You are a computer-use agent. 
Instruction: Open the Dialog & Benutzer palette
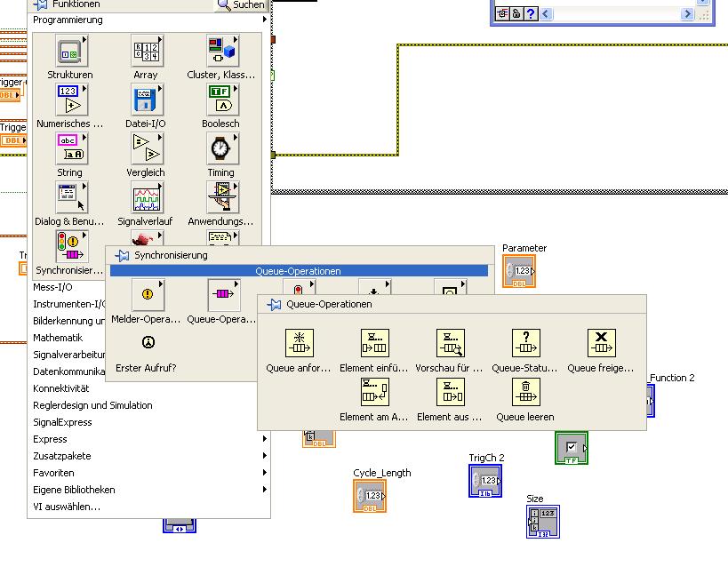click(x=70, y=197)
